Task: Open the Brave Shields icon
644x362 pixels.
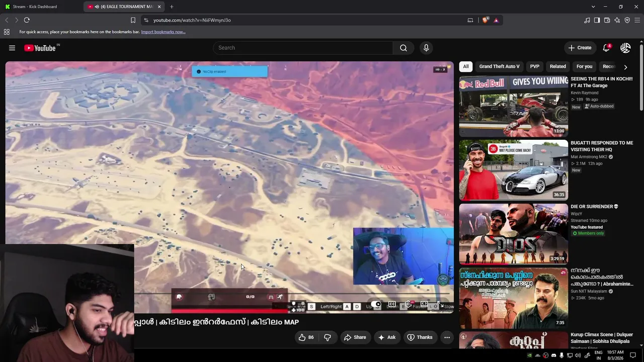Action: [485, 20]
